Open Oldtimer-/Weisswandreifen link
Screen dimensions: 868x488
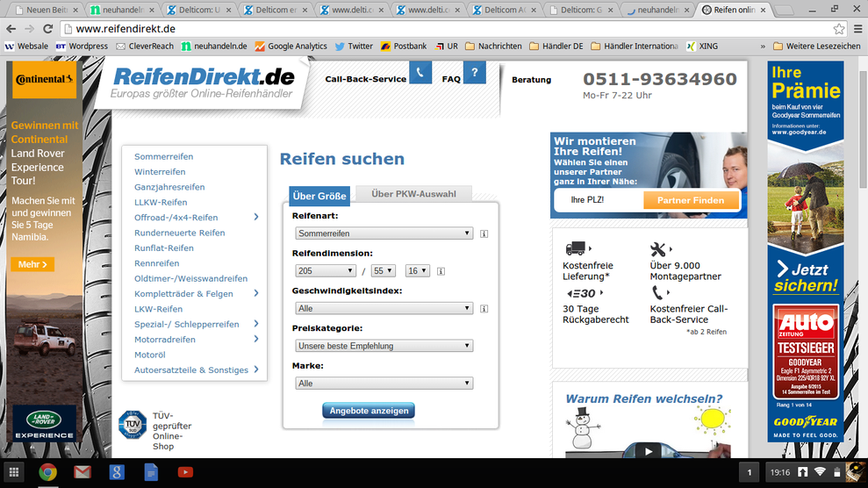pos(191,279)
